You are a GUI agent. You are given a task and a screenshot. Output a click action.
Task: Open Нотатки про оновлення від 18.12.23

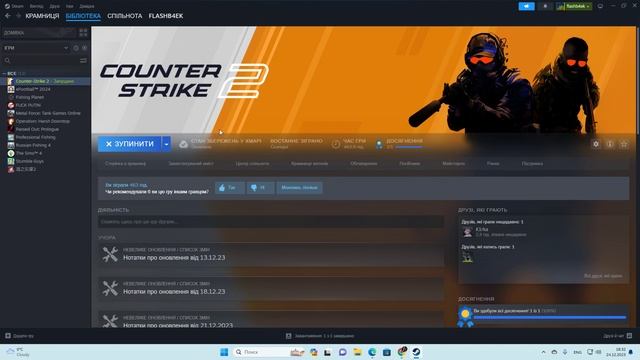pyautogui.click(x=174, y=291)
